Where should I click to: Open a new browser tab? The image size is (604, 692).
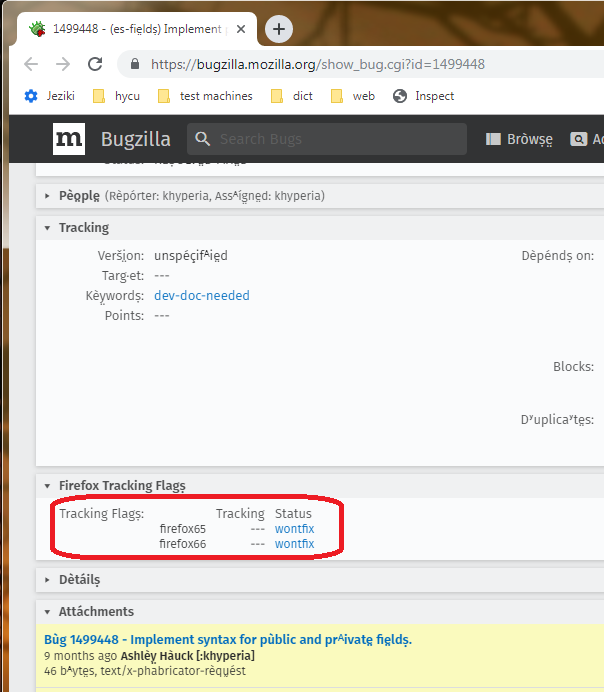pyautogui.click(x=278, y=29)
